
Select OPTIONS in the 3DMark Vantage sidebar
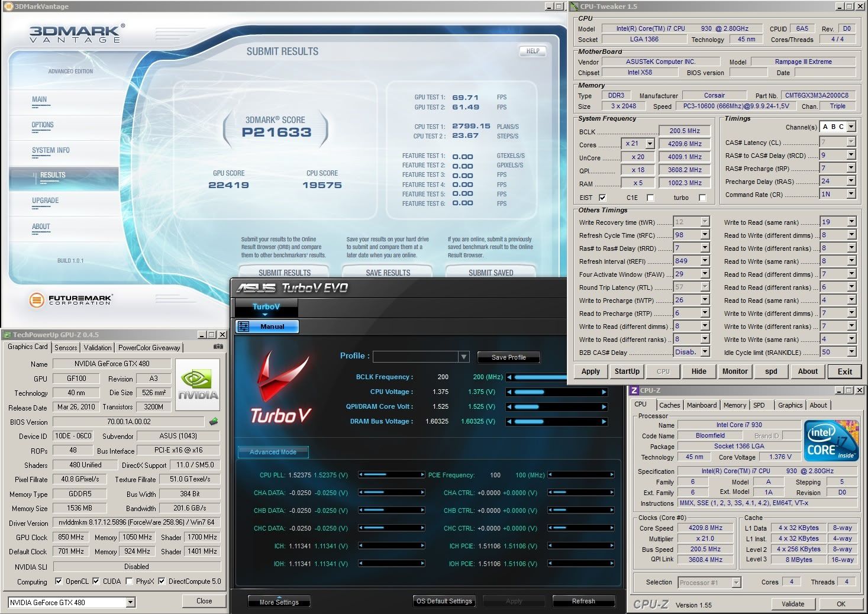click(x=43, y=125)
